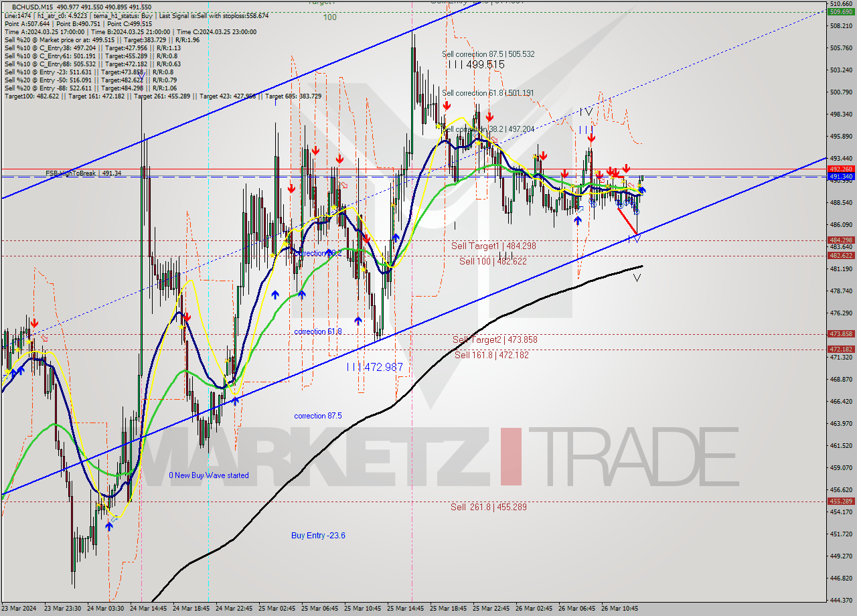Click the '24 Mar 03:30' time axis label
Screen dimensions: 857x616
106,609
